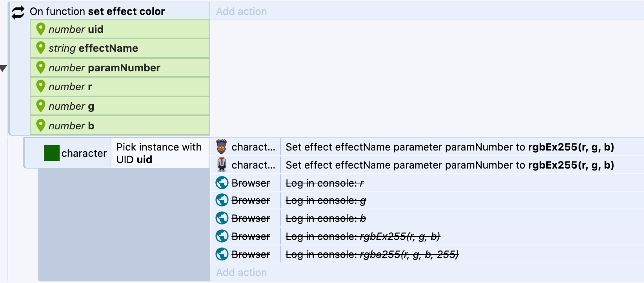Select the 'number g' parameter row
Viewport: 644px width, 283px height.
pyautogui.click(x=120, y=106)
